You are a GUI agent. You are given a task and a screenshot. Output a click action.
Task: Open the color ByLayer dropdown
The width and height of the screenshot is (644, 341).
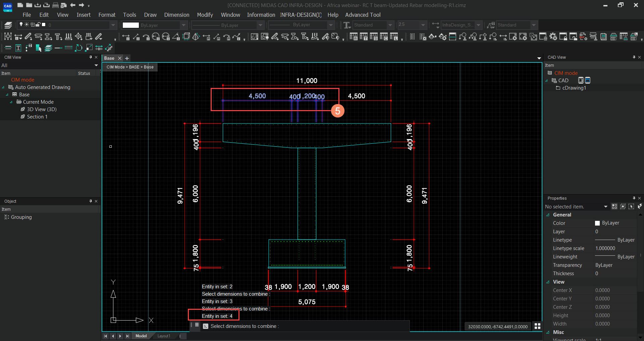click(183, 25)
